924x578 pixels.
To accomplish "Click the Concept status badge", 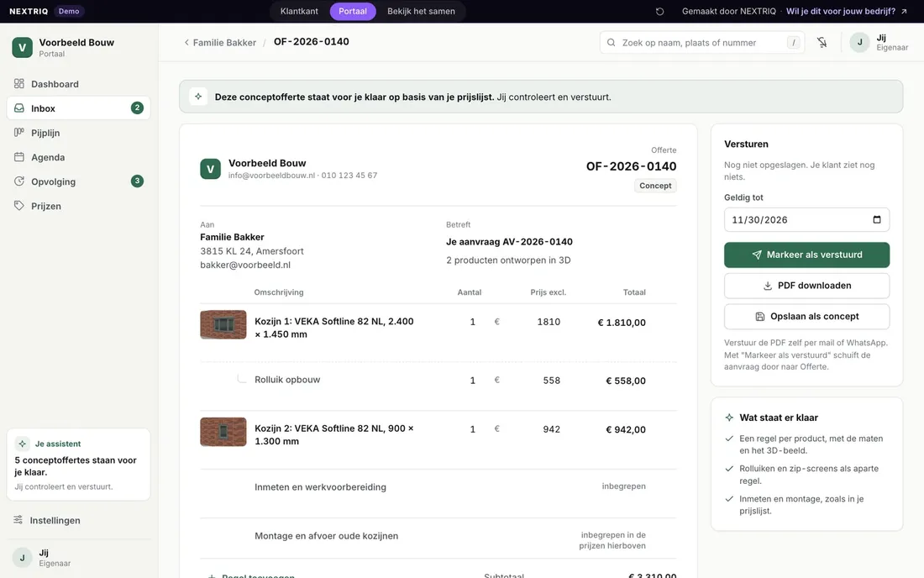I will (655, 186).
